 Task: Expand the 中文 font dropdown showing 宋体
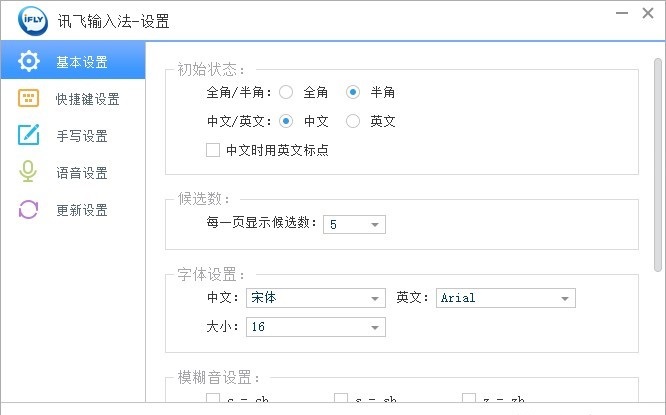pyautogui.click(x=316, y=298)
